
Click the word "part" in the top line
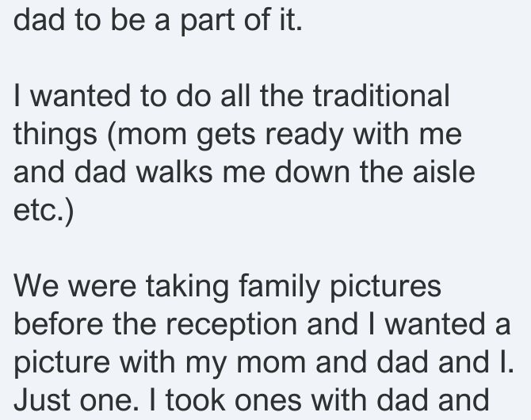[208, 21]
